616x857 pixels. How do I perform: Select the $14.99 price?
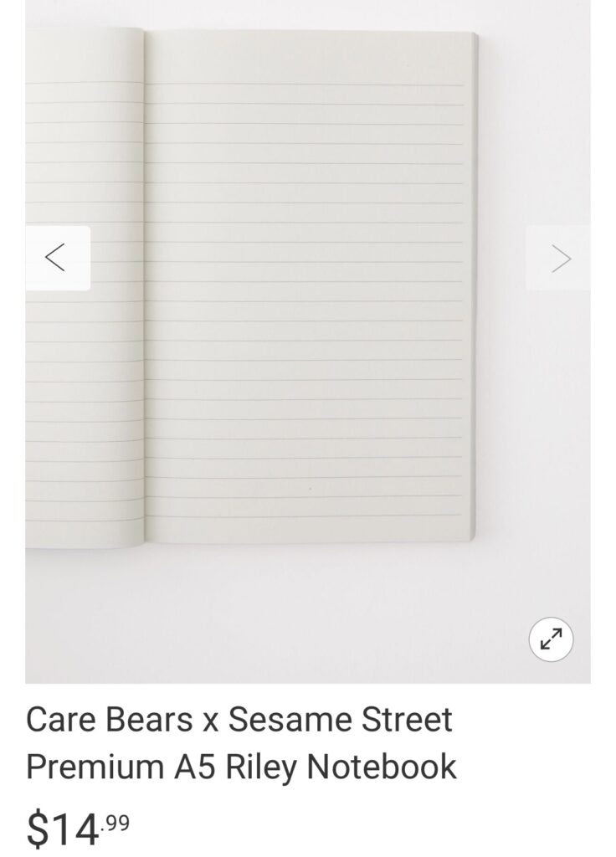coord(78,829)
